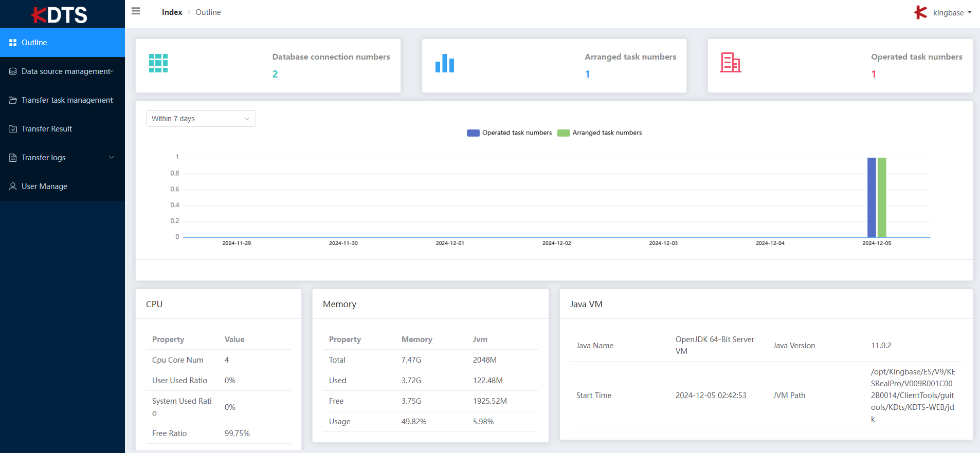Click the KDTS logo
Screen dimensions: 980x453
tap(59, 15)
